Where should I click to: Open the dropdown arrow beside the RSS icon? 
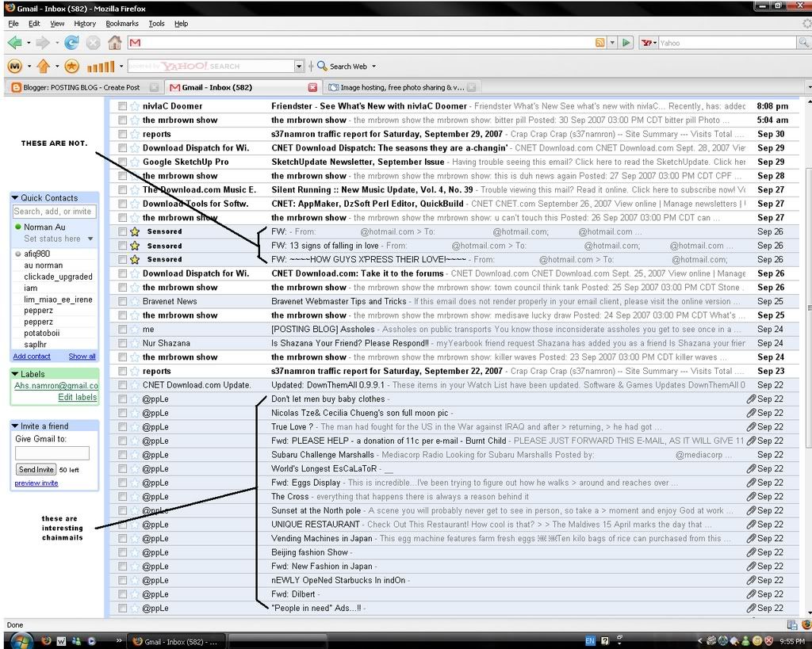point(612,43)
